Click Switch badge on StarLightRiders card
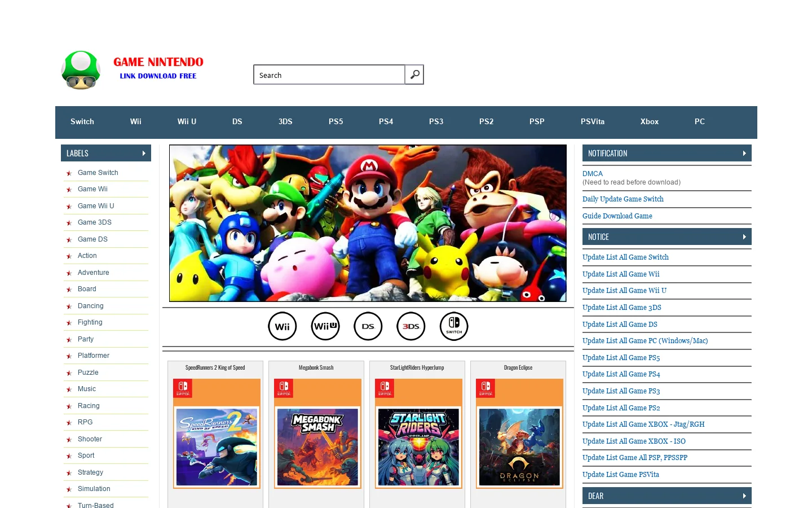The height and width of the screenshot is (508, 812). click(x=385, y=388)
